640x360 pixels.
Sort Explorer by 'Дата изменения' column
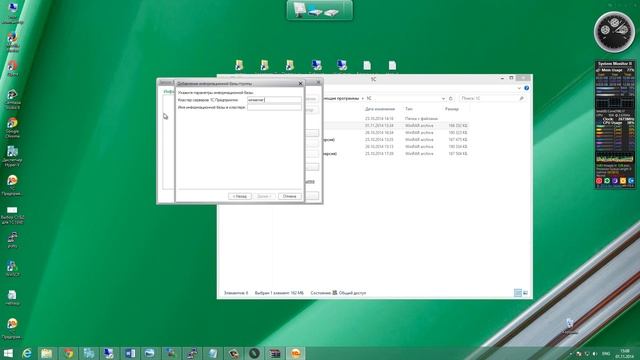pyautogui.click(x=380, y=109)
